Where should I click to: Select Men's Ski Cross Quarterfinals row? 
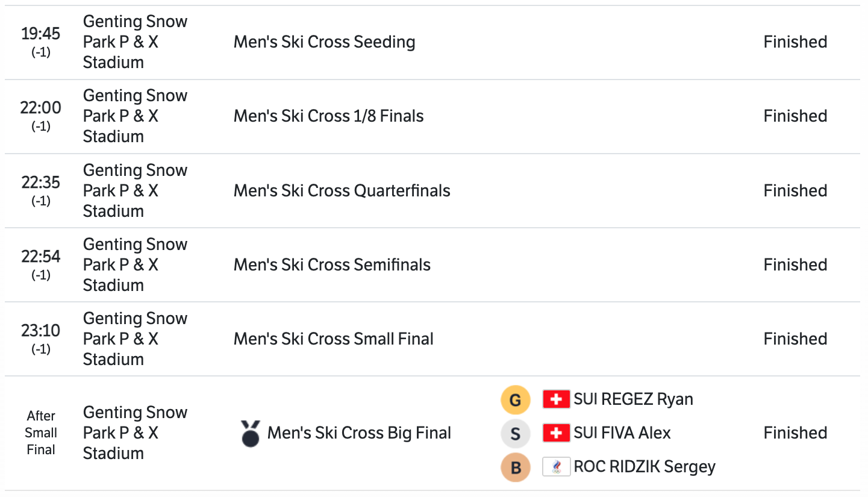(x=342, y=191)
